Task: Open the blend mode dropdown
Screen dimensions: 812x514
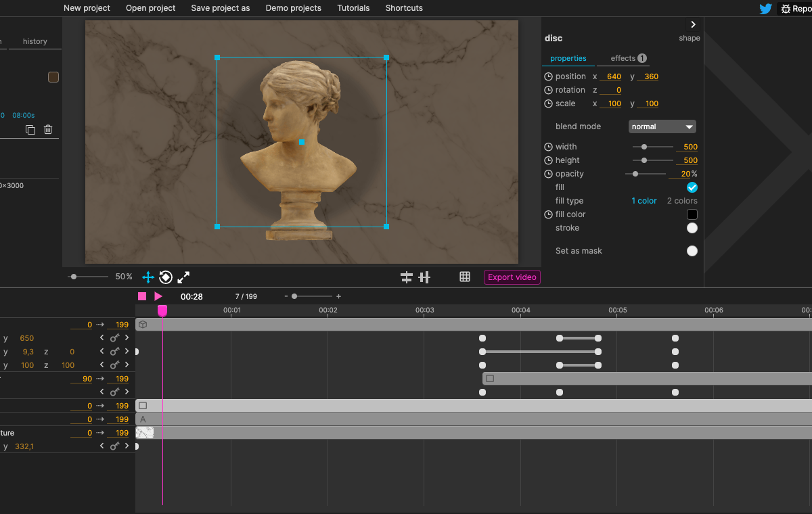Action: [662, 126]
